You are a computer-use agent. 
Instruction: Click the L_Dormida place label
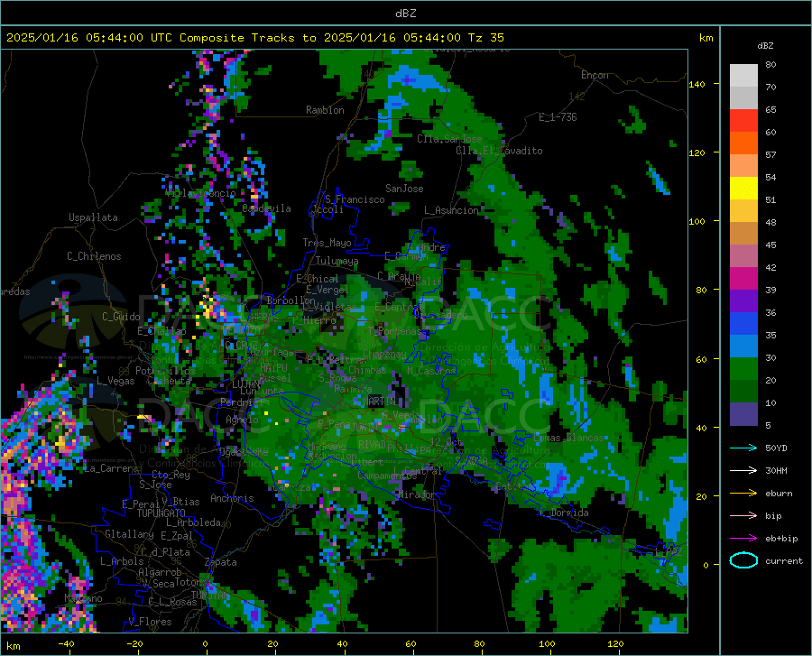(x=564, y=513)
